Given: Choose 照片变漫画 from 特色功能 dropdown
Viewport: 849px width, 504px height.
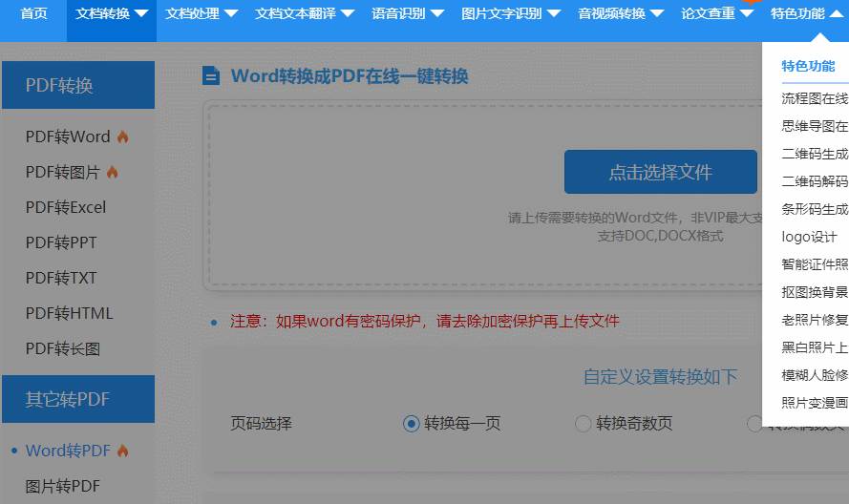Looking at the screenshot, I should point(815,403).
